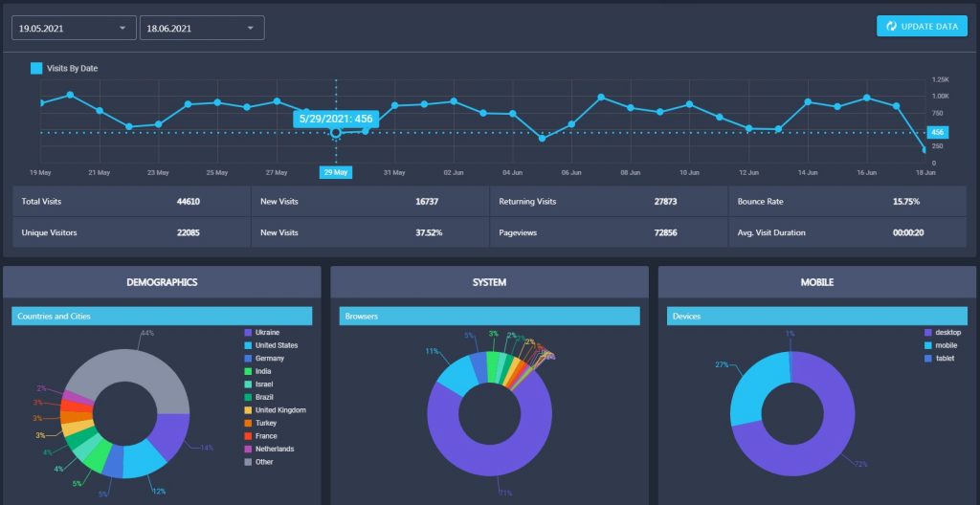Toggle the Other legend entry in Demographics

[x=258, y=462]
